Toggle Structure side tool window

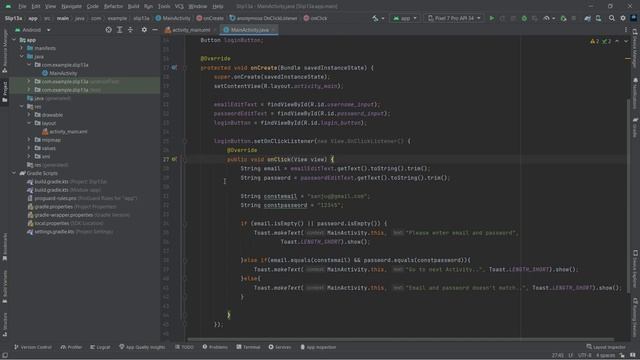click(x=5, y=325)
